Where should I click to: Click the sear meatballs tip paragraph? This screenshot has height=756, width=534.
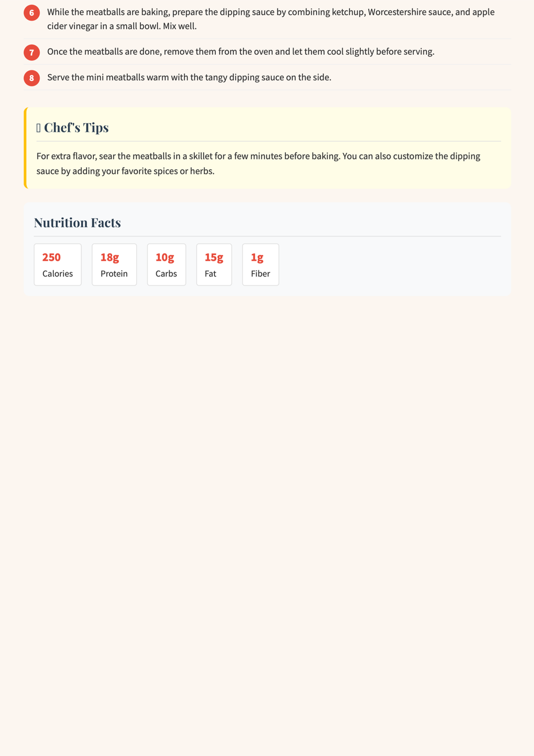259,163
